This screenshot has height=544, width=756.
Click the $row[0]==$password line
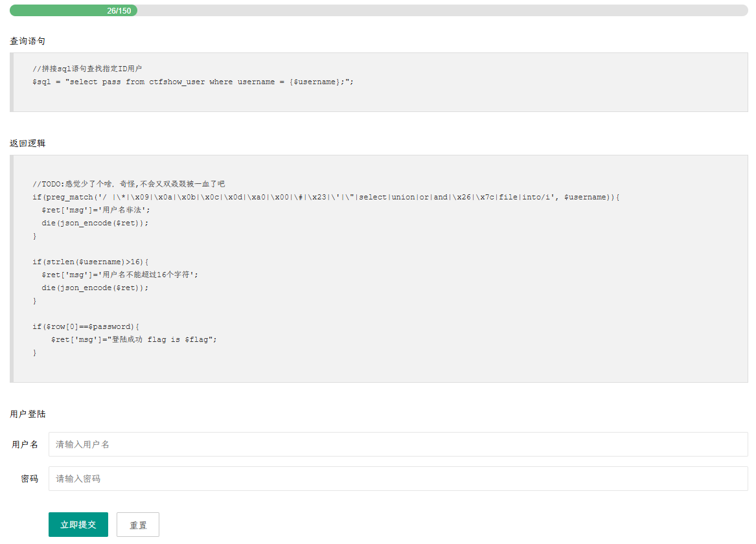[x=86, y=326]
